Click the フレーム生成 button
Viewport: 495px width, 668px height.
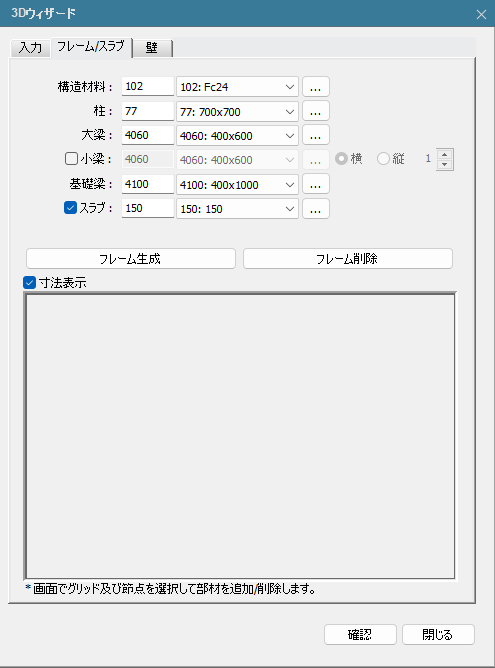tap(131, 259)
